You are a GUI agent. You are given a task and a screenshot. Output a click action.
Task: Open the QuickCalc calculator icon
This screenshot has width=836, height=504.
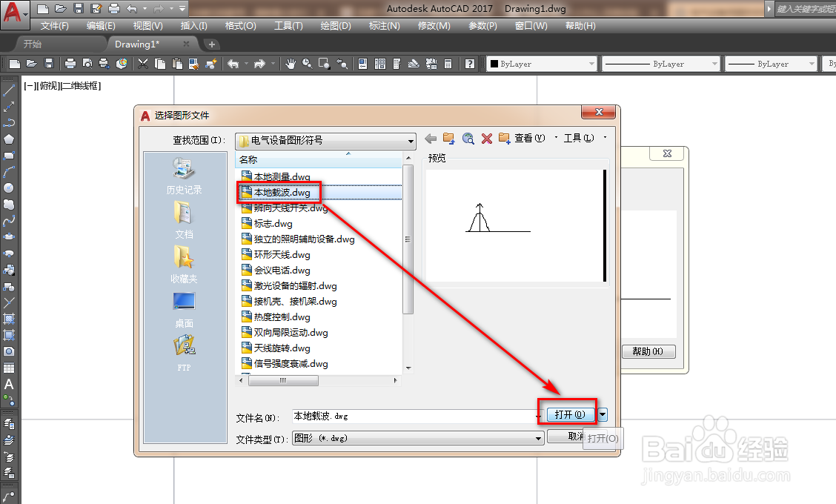[448, 64]
